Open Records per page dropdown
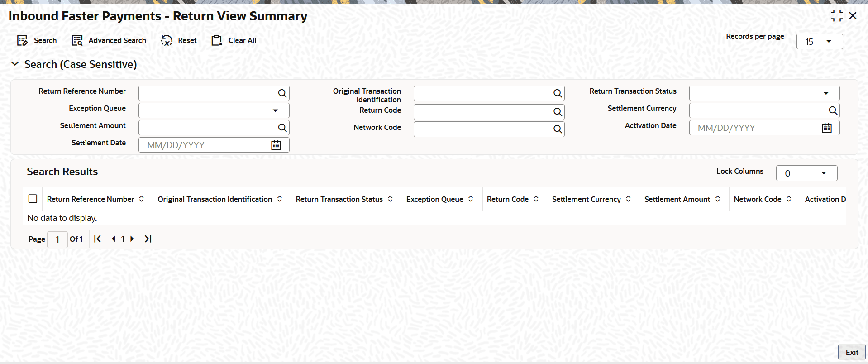Screen dimensions: 868x364 820,42
